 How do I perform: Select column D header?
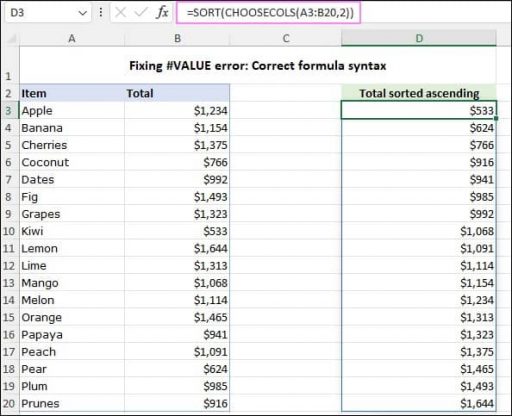(x=419, y=39)
